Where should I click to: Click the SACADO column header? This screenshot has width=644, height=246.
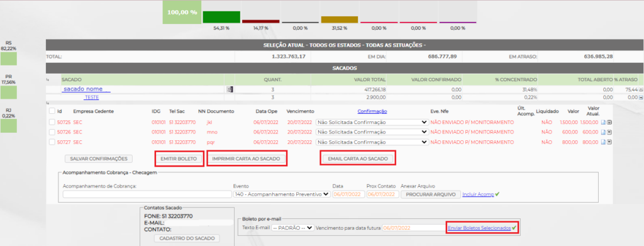72,79
